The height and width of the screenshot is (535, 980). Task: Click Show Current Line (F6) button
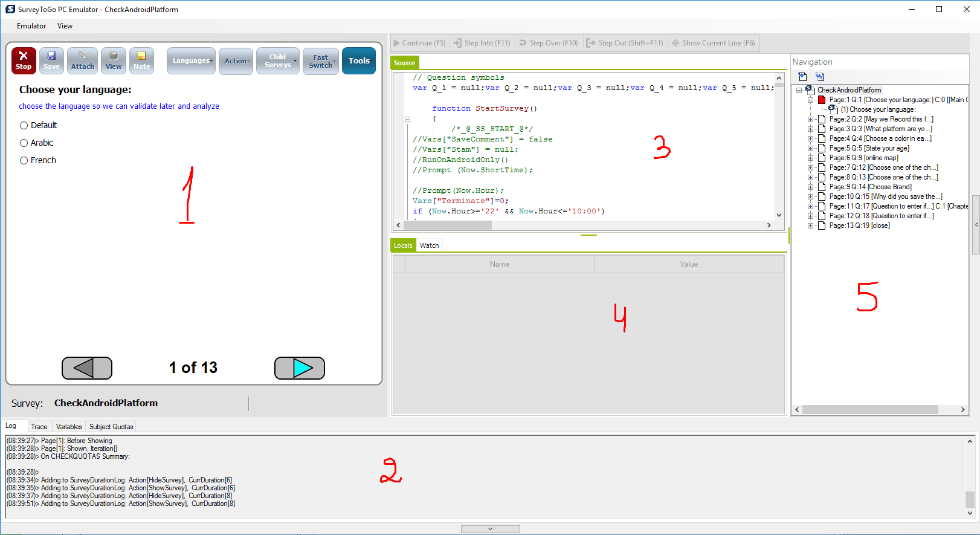click(714, 43)
